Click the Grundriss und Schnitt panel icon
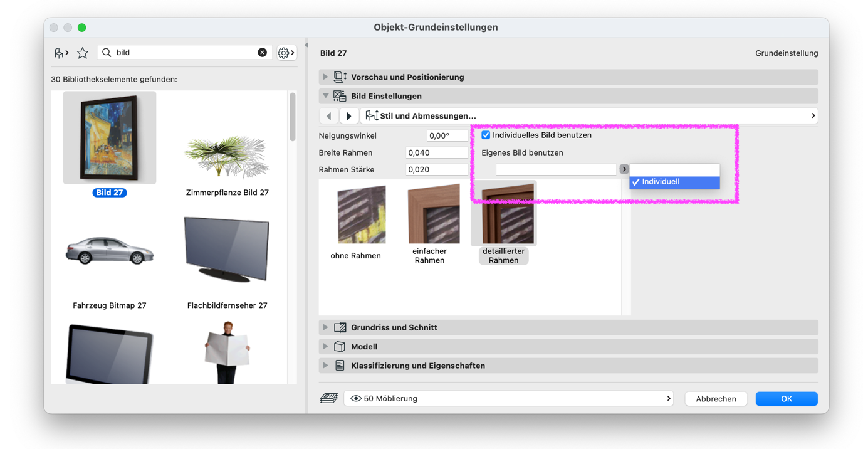 340,327
